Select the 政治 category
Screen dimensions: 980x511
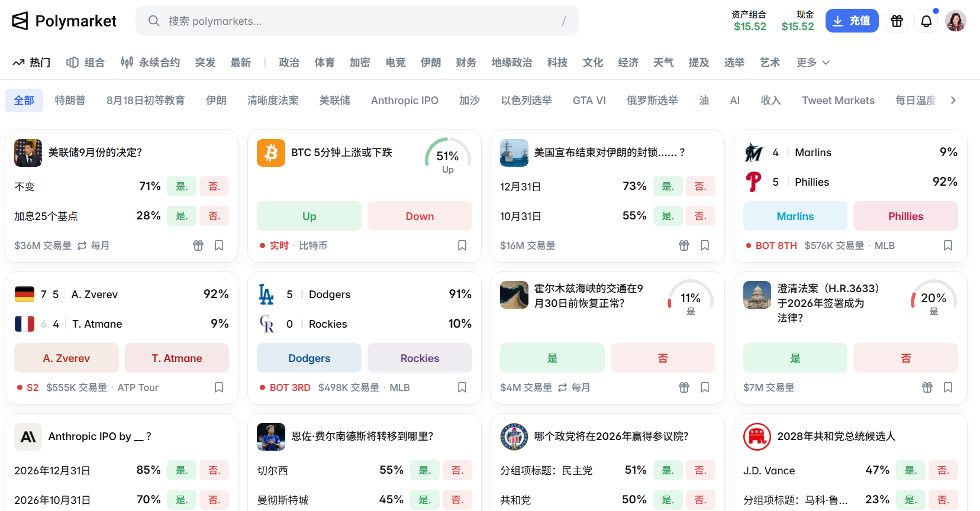click(289, 63)
